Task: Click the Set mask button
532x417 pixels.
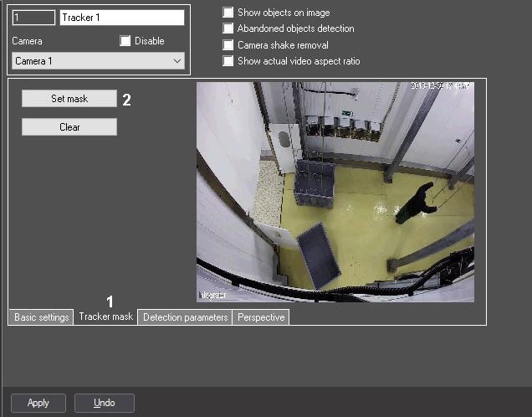Action: tap(69, 99)
